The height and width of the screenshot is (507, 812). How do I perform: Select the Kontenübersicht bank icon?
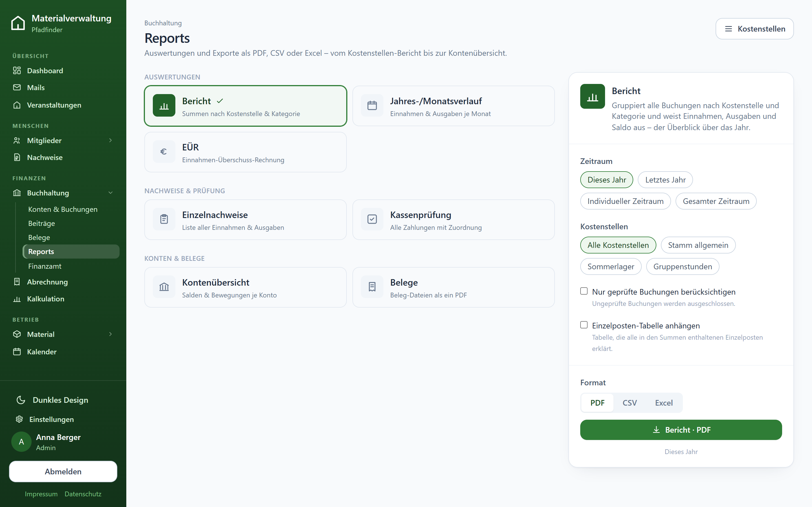coord(164,287)
